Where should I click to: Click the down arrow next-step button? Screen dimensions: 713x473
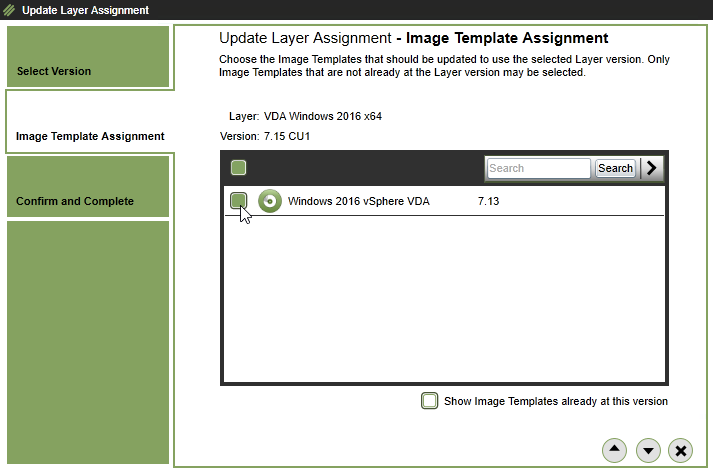pos(648,450)
